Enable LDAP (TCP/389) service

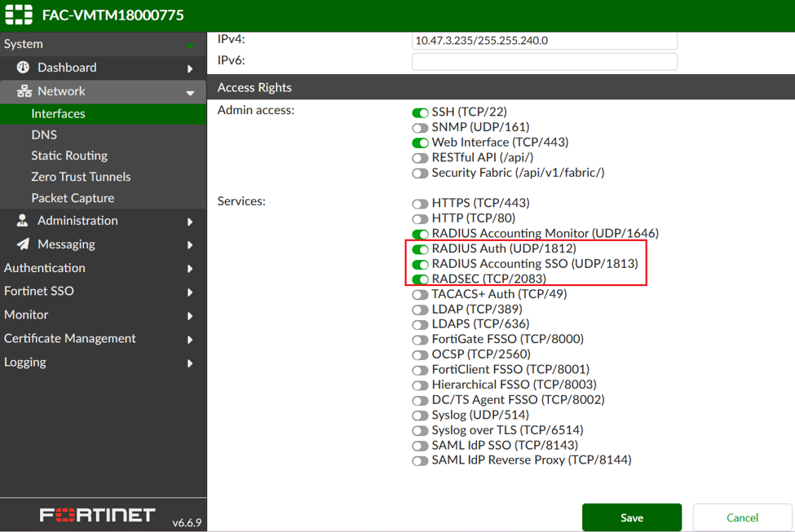tap(420, 310)
